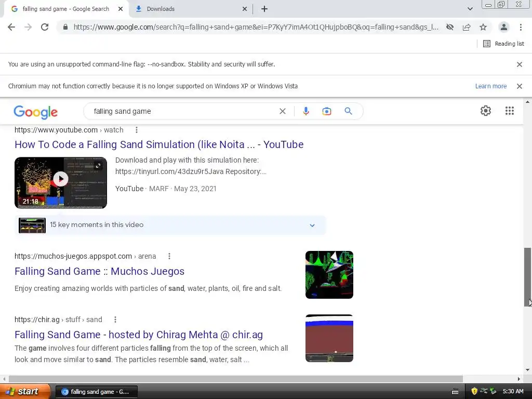Click the key moments preview thumbnail
This screenshot has width=532, height=399.
click(x=32, y=225)
